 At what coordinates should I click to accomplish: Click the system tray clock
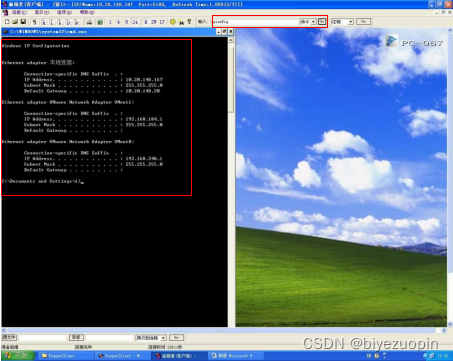tap(444, 356)
